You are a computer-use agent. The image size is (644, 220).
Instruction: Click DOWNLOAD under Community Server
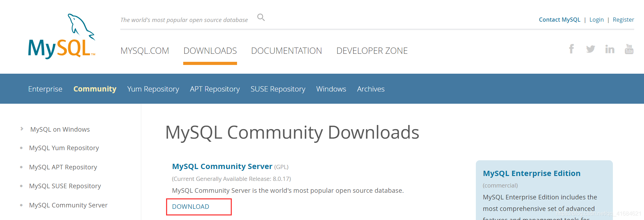click(191, 207)
